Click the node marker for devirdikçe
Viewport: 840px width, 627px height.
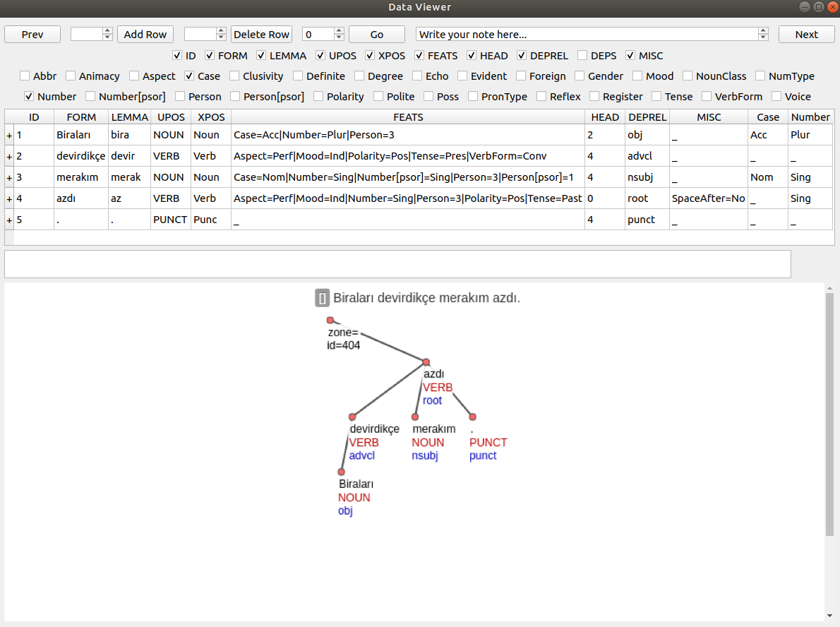[353, 417]
